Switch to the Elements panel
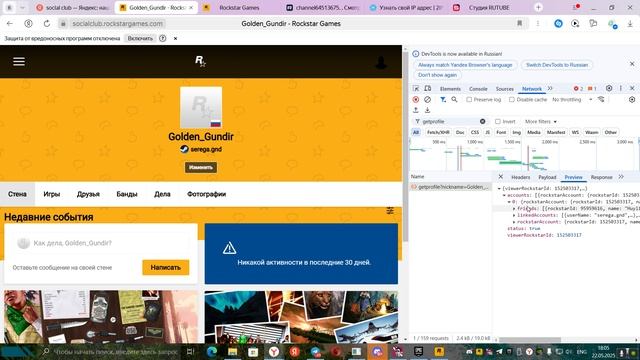The width and height of the screenshot is (640, 360). (x=450, y=89)
